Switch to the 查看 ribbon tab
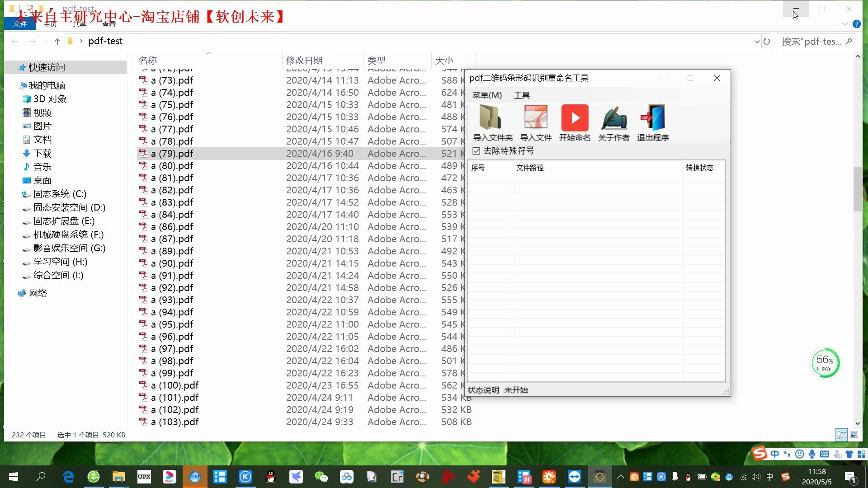868x488 pixels. [x=108, y=24]
